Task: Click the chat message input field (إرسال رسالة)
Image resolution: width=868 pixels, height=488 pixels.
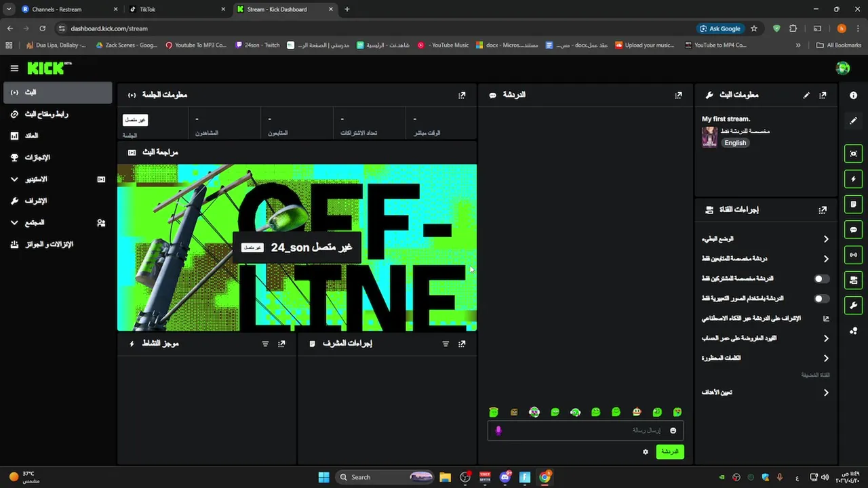Action: [x=585, y=430]
